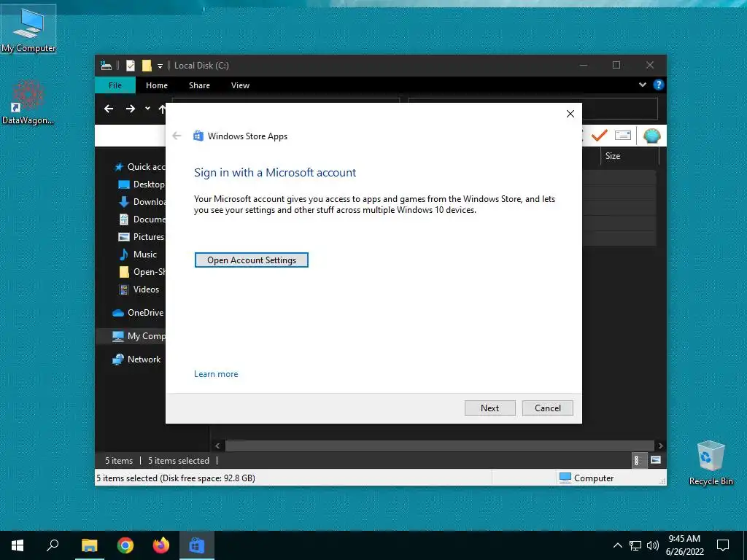Open Videos in the navigation pane
Screen dimensions: 747x560
click(139, 289)
